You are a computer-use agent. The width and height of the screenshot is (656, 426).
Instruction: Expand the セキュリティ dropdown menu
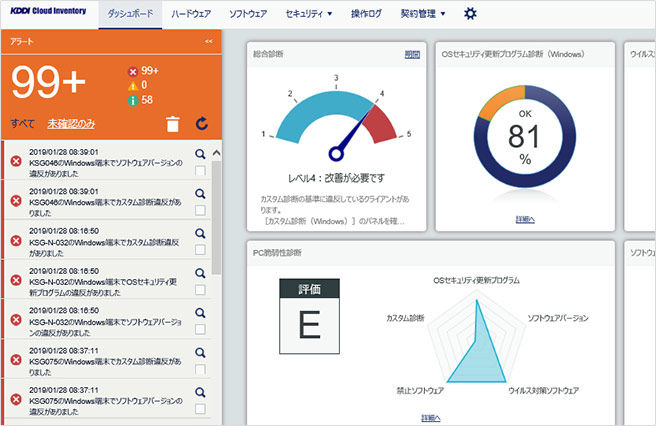point(309,14)
